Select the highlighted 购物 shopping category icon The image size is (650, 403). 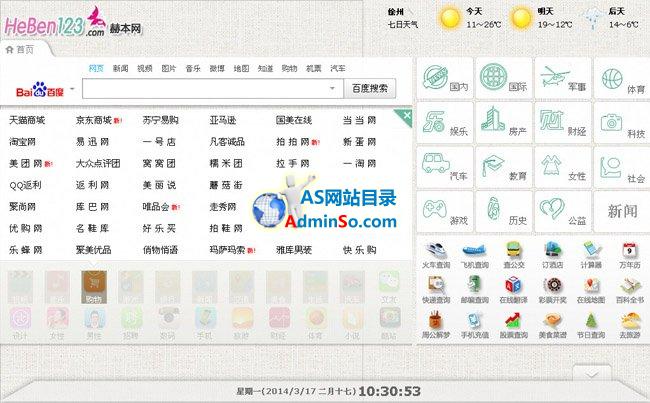[x=94, y=286]
